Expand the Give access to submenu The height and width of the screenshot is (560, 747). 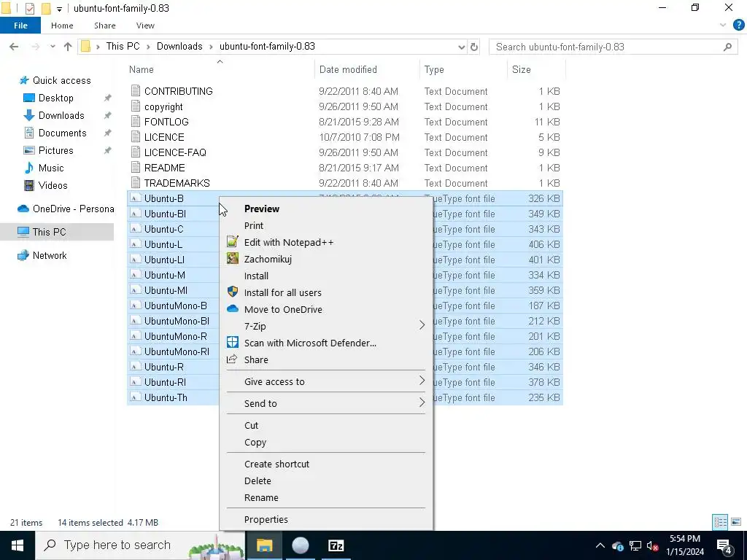point(422,381)
